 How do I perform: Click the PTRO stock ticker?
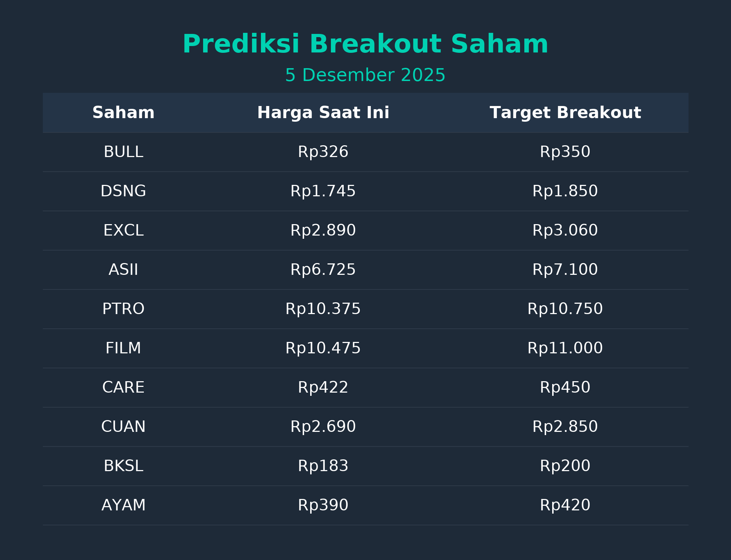pos(123,309)
